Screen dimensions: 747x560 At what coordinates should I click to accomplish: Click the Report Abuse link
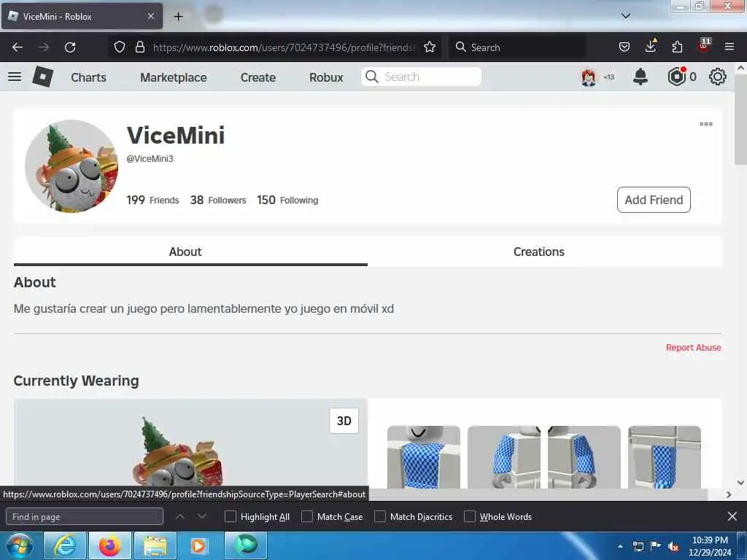pos(693,348)
